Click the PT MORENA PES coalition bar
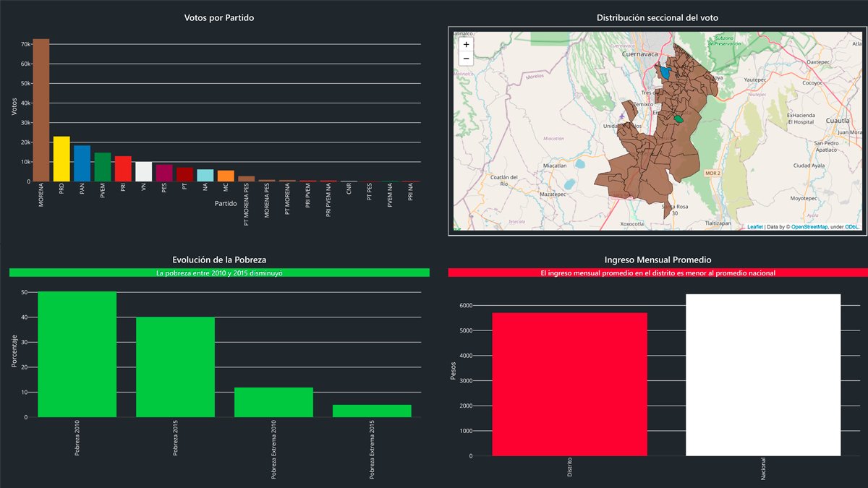This screenshot has height=488, width=868. [x=247, y=179]
